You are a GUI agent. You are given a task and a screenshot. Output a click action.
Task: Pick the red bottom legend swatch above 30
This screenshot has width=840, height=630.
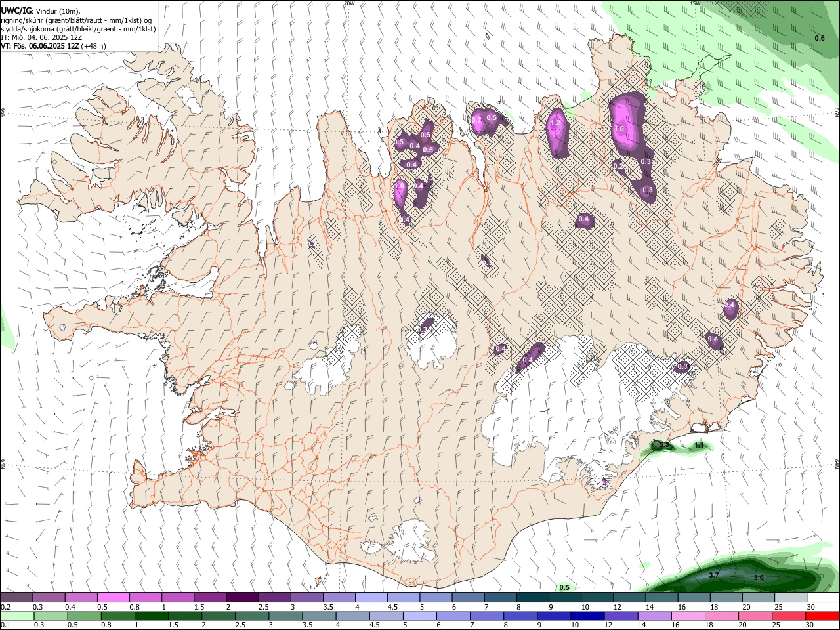822,616
